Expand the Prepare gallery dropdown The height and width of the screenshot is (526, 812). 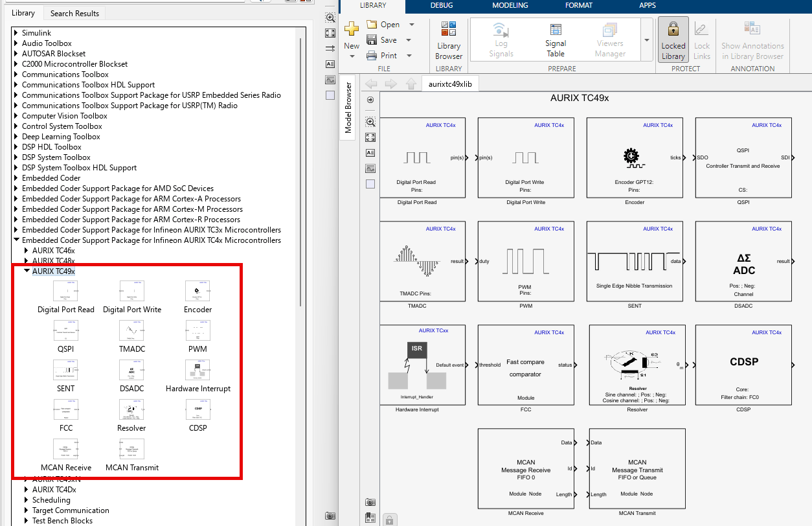tap(646, 40)
